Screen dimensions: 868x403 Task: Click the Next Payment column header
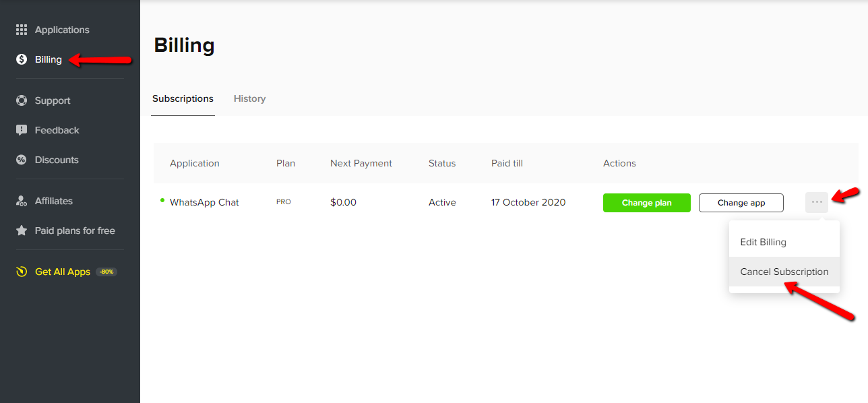click(361, 163)
